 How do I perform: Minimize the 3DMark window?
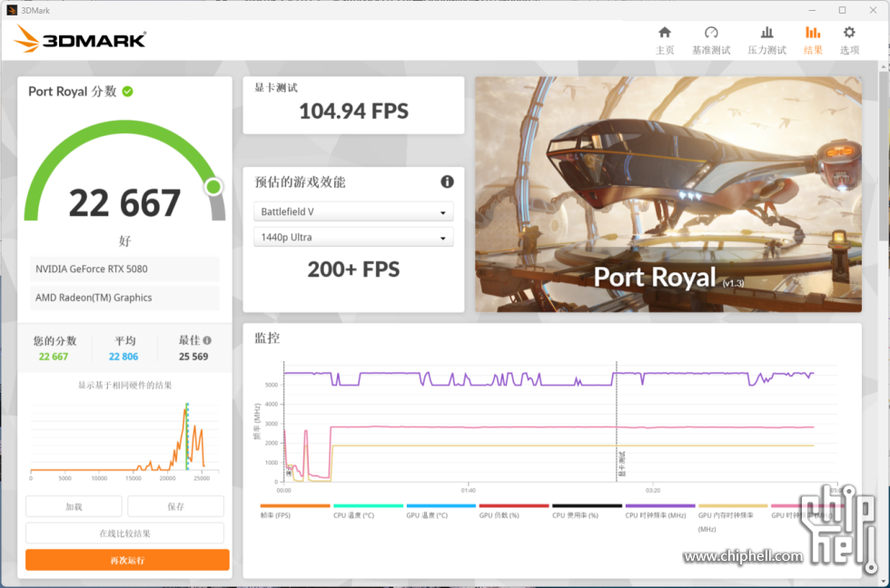812,10
